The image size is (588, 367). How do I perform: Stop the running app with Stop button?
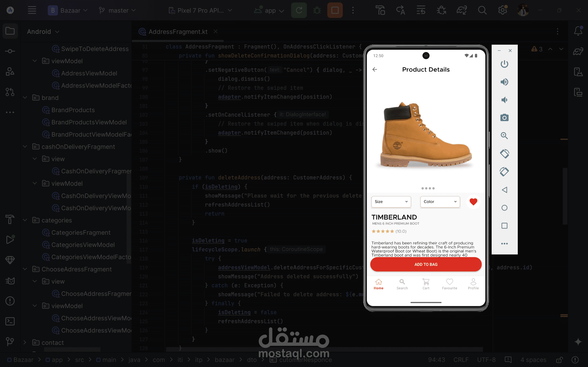pyautogui.click(x=335, y=10)
